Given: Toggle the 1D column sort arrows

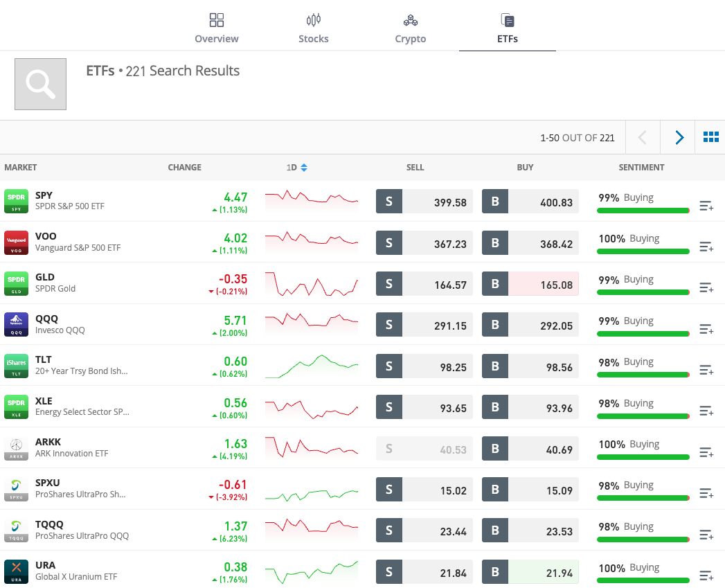Looking at the screenshot, I should [x=303, y=167].
